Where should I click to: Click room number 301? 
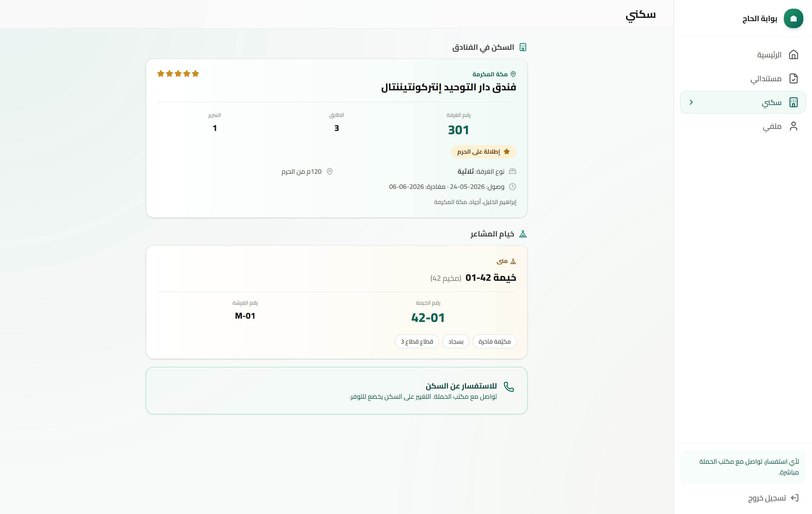[458, 130]
